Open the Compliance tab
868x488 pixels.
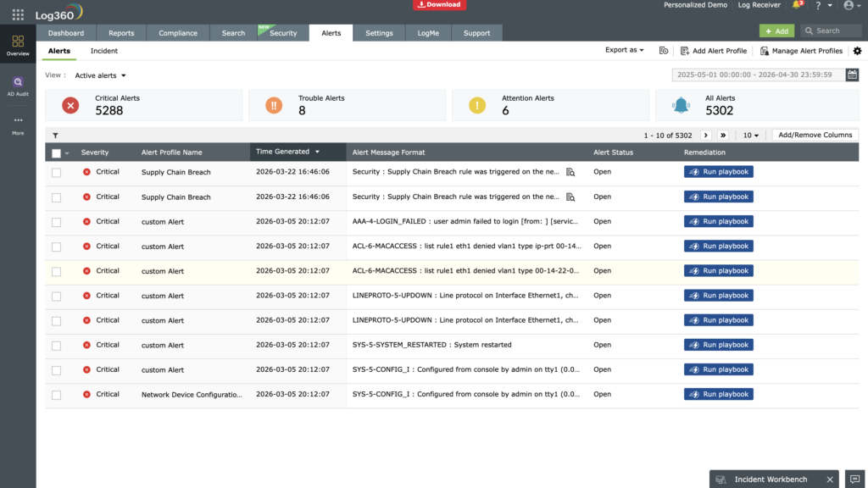[x=178, y=33]
